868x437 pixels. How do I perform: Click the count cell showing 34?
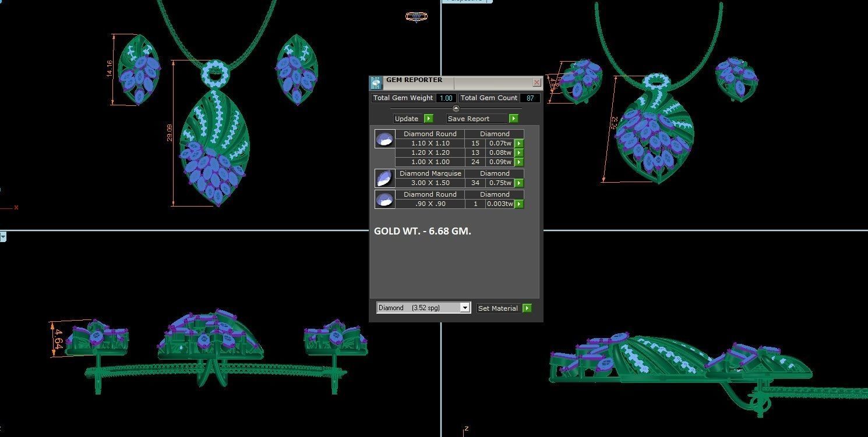pos(475,183)
